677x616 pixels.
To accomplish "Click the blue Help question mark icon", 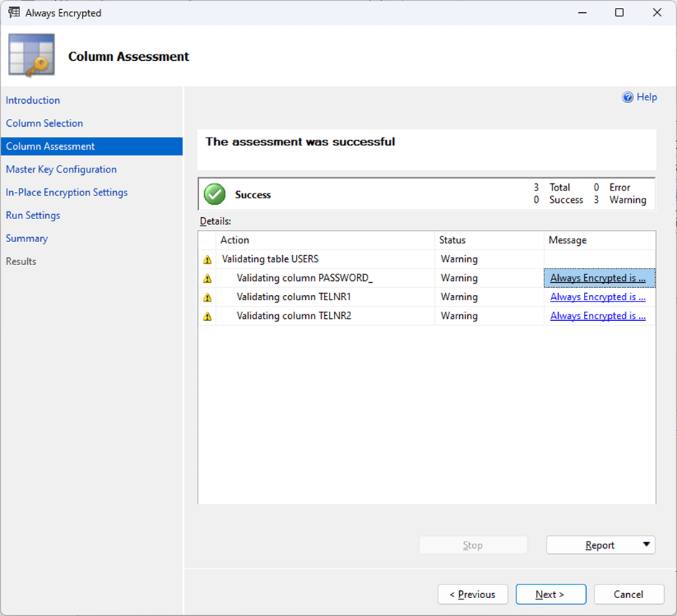I will click(x=628, y=97).
